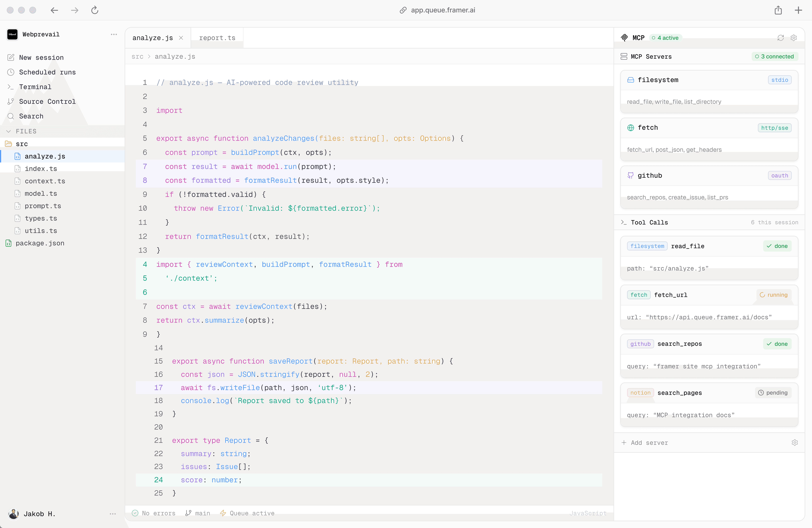Open MCP panel settings gear
The image size is (812, 528).
794,38
